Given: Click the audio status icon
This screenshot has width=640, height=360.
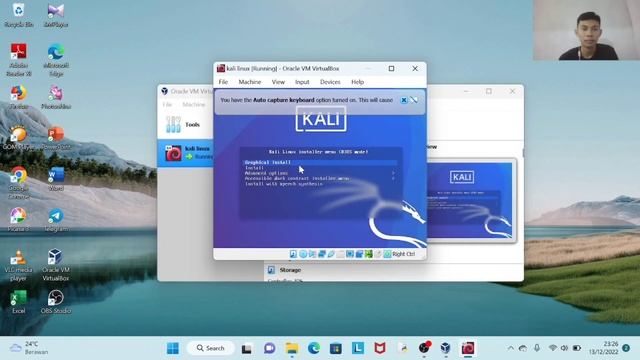Looking at the screenshot, I should click(312, 254).
